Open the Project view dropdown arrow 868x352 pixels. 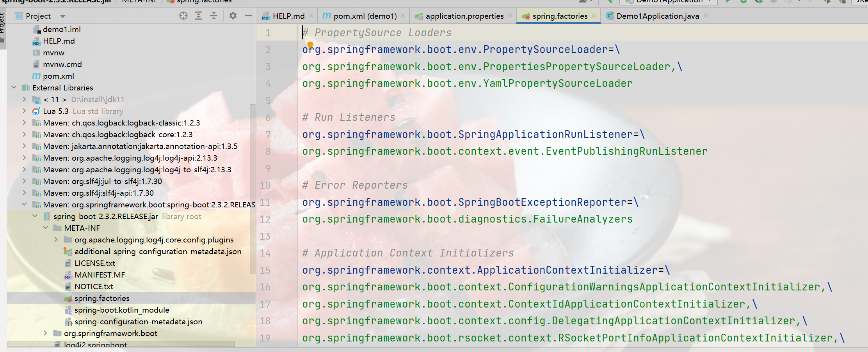click(x=63, y=16)
